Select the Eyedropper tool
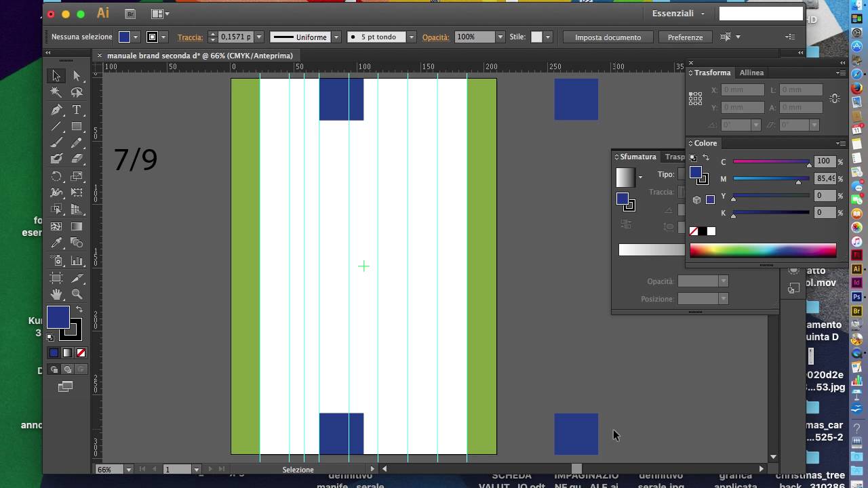This screenshot has width=868, height=488. (56, 243)
